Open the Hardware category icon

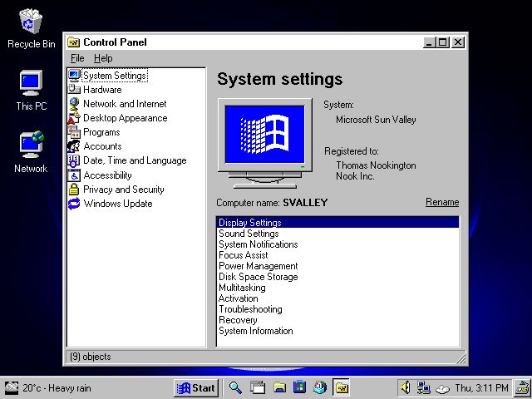point(74,90)
